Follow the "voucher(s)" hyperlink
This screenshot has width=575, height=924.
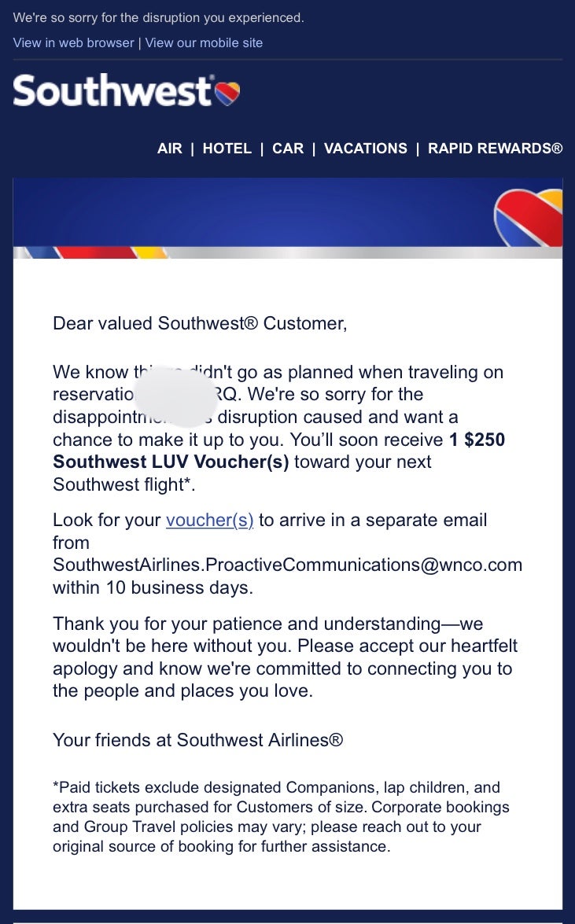click(x=209, y=520)
